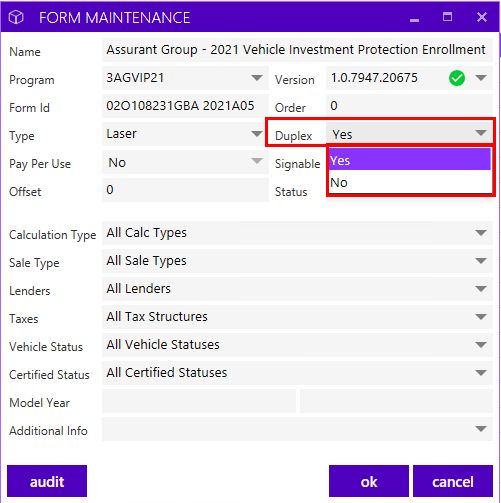Collapse the Duplex combo box arrow

[481, 133]
